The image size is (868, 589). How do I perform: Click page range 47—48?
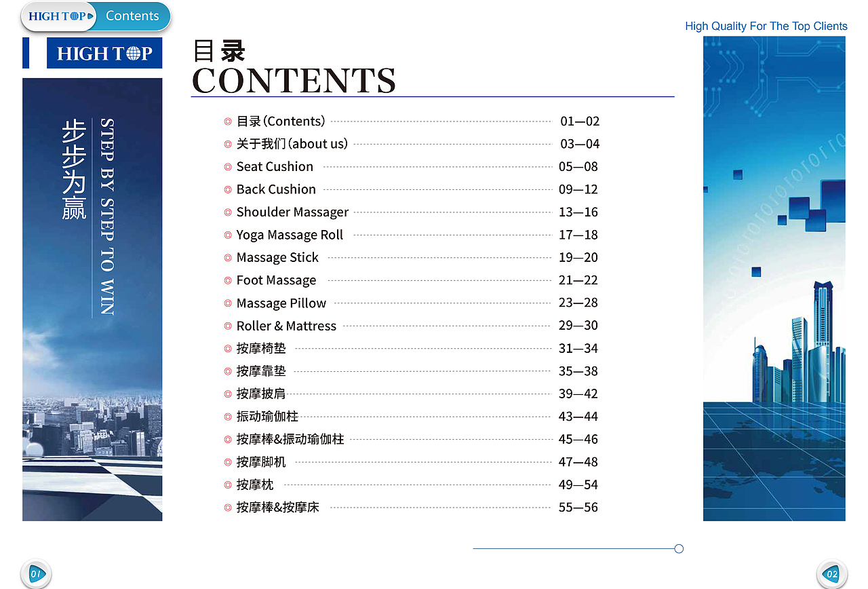tap(578, 462)
